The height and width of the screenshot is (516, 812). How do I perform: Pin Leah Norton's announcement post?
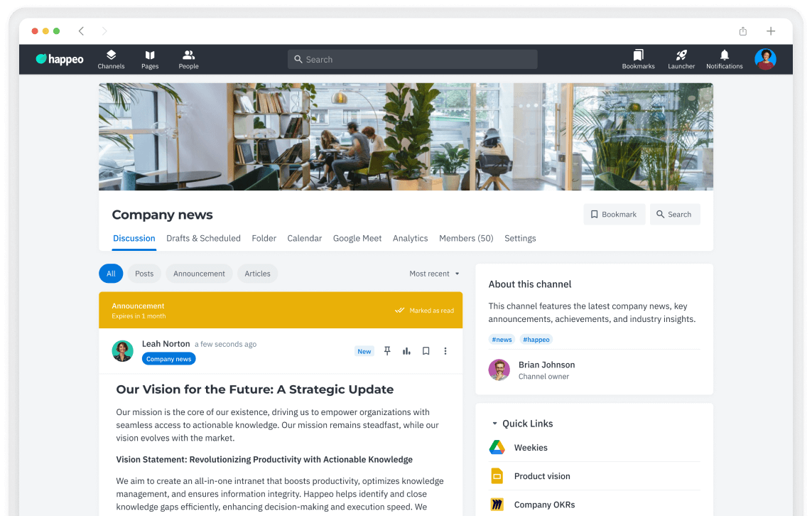point(387,351)
